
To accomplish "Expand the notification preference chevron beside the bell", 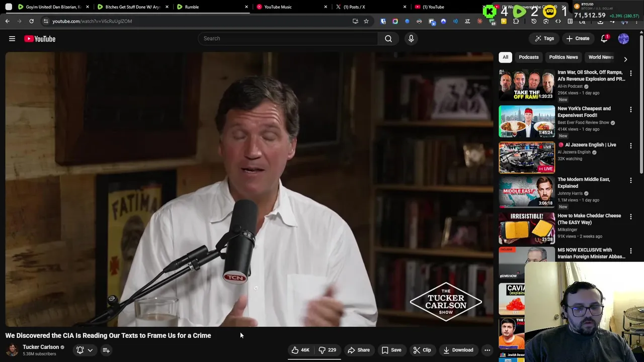I will click(x=90, y=350).
